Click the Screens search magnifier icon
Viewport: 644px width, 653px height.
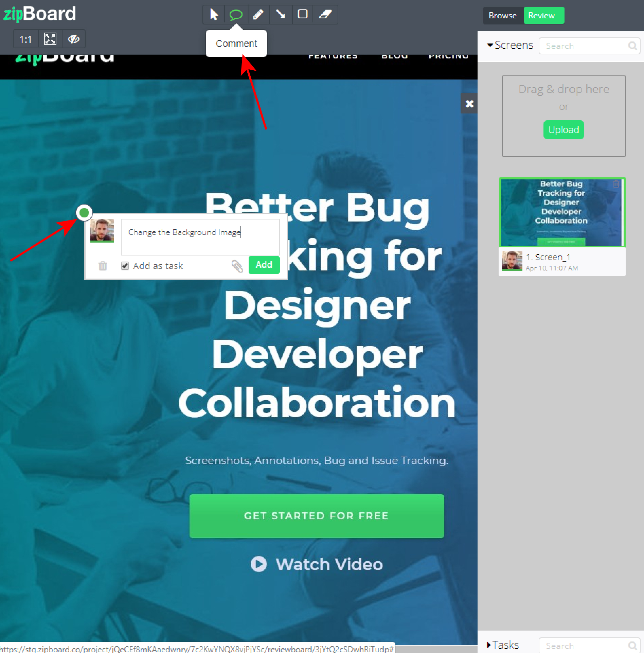[x=632, y=46]
